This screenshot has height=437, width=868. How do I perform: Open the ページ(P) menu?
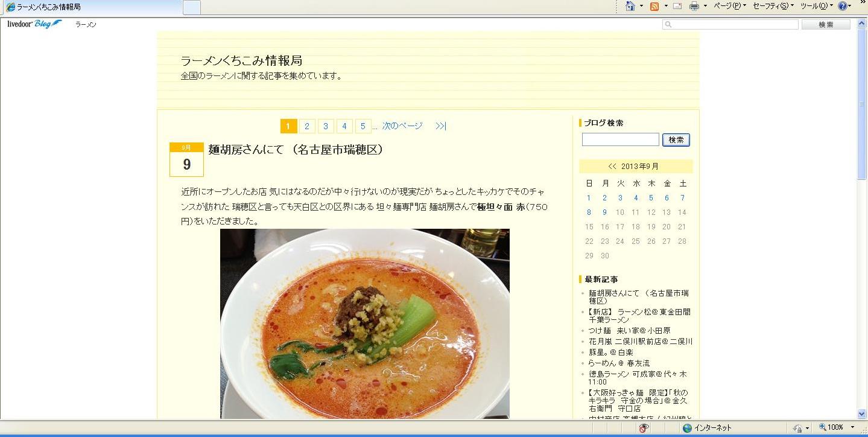[x=730, y=6]
